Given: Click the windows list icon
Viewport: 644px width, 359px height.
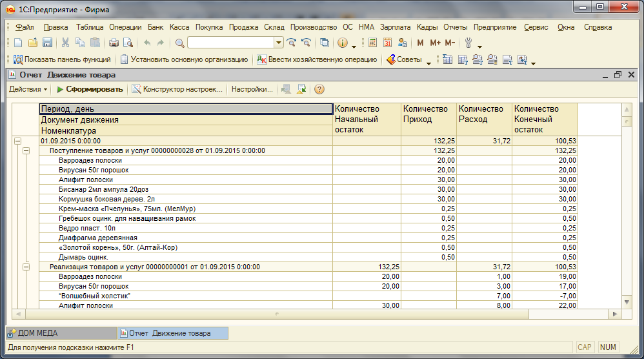Looking at the screenshot, I should tap(325, 43).
